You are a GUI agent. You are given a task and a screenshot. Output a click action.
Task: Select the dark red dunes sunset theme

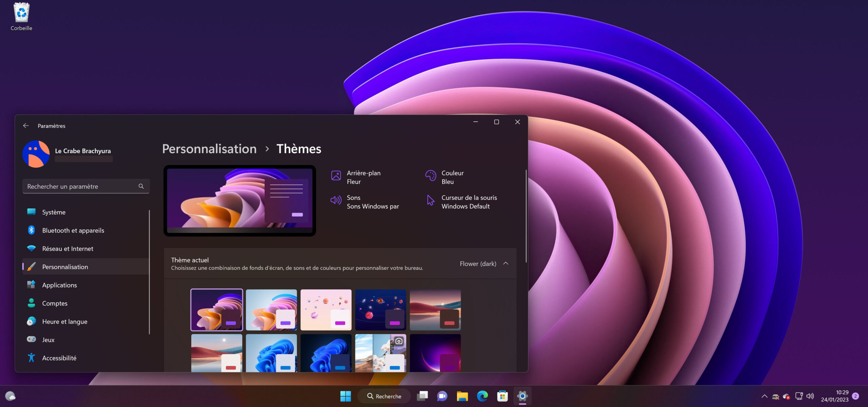click(x=435, y=310)
